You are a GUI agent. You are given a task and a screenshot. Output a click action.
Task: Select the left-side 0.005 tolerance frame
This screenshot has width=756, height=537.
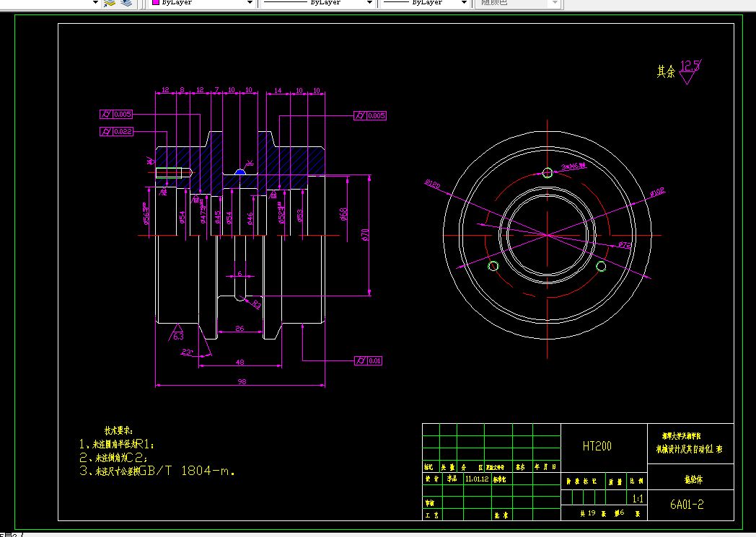[x=116, y=114]
